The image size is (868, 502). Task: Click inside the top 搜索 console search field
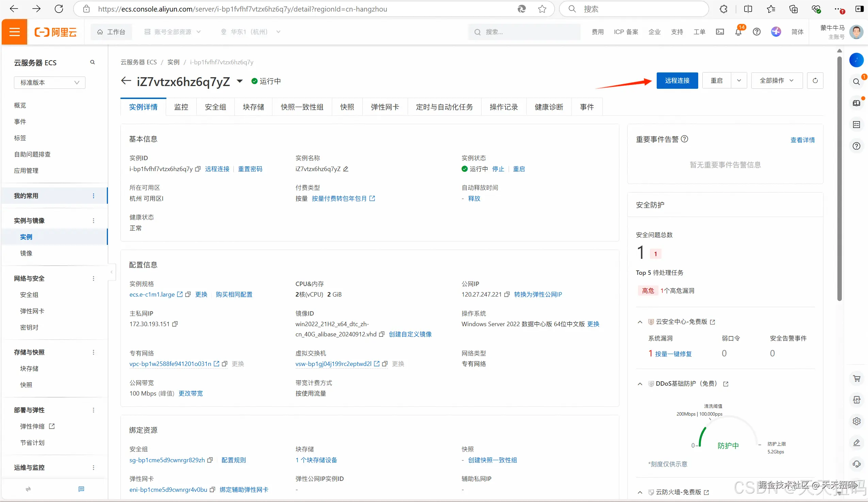click(x=524, y=32)
